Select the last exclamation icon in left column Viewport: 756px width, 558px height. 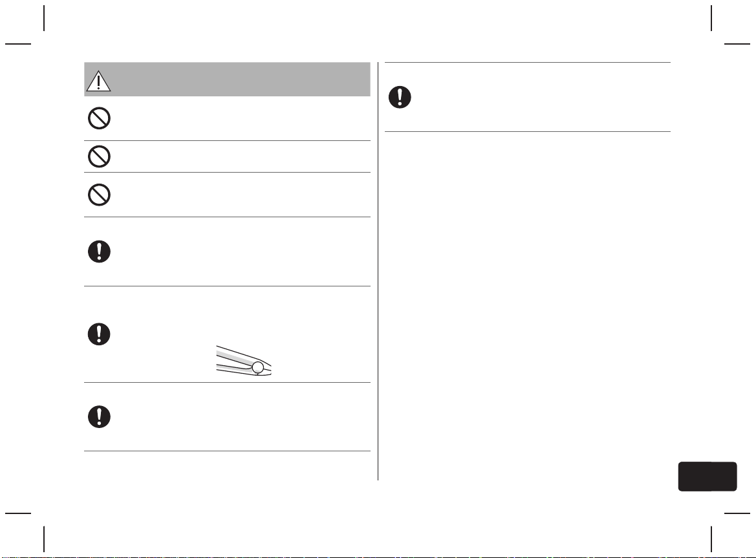100,417
